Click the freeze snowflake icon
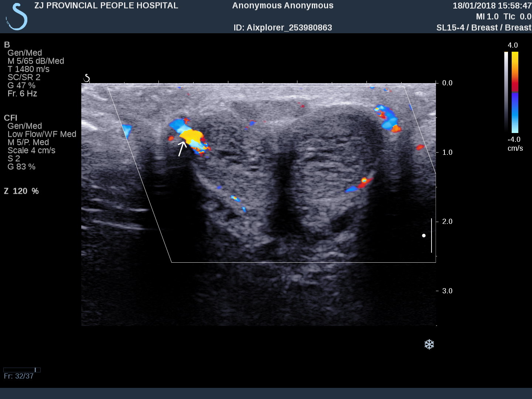The image size is (532, 399). coord(429,345)
